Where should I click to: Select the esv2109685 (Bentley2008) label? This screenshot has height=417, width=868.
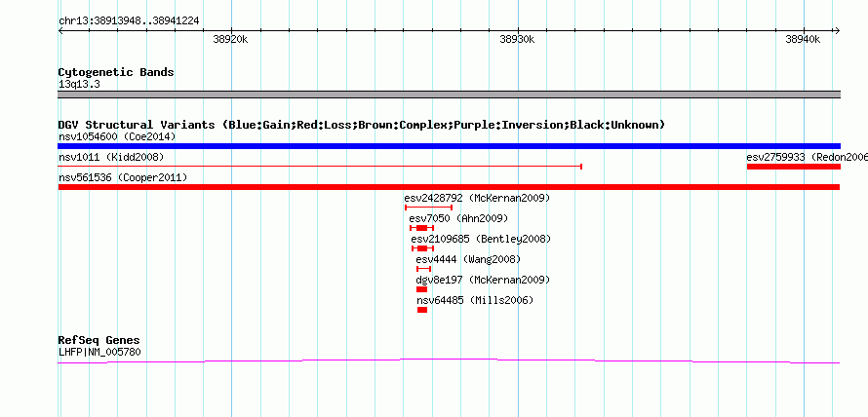(481, 239)
